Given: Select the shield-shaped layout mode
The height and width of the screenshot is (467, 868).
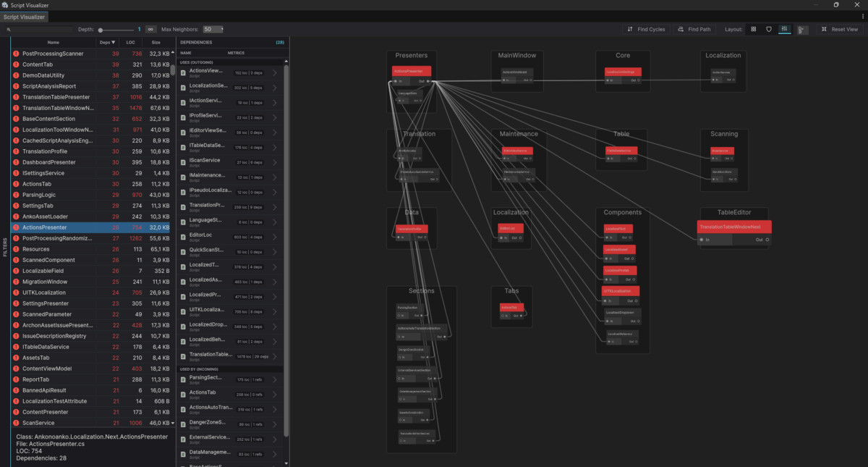Looking at the screenshot, I should (769, 30).
